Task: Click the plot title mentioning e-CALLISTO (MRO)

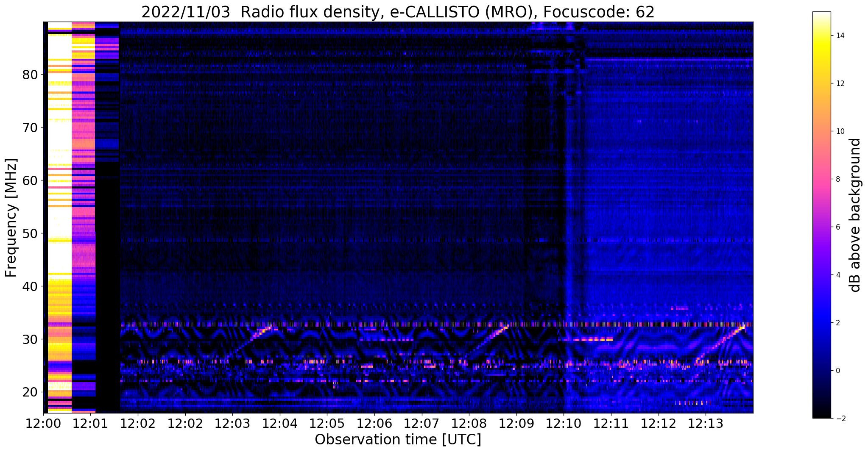Action: (x=398, y=12)
